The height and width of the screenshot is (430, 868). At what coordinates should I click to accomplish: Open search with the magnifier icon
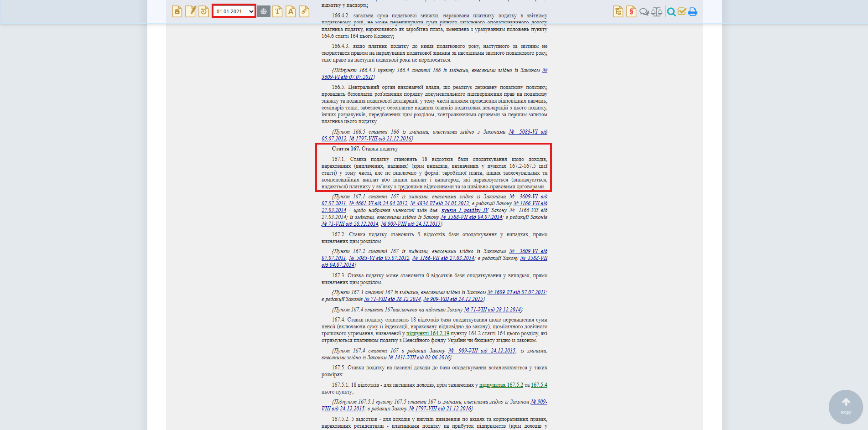[671, 12]
